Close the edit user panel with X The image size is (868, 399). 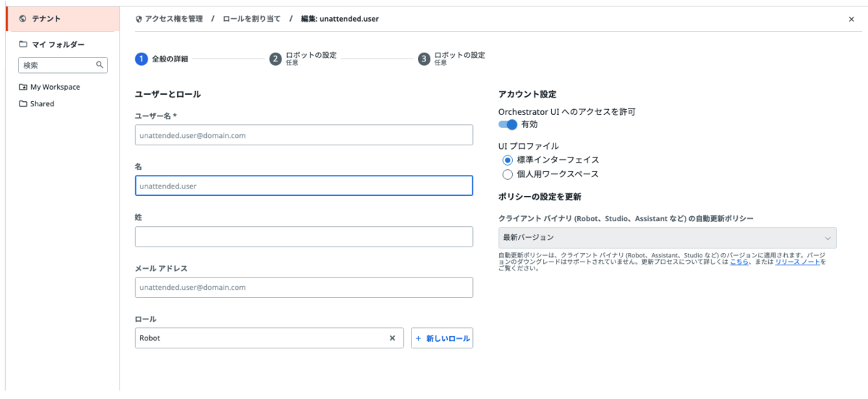pyautogui.click(x=851, y=20)
